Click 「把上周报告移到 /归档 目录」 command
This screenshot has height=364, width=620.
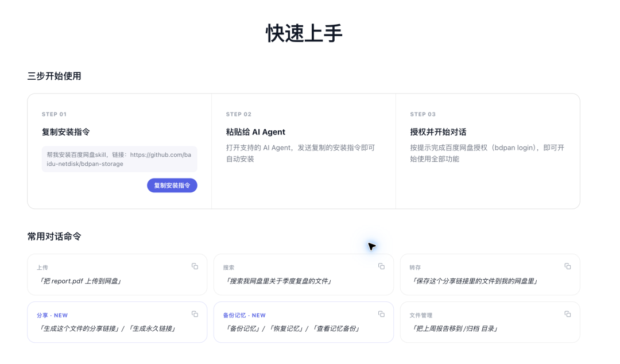(455, 328)
